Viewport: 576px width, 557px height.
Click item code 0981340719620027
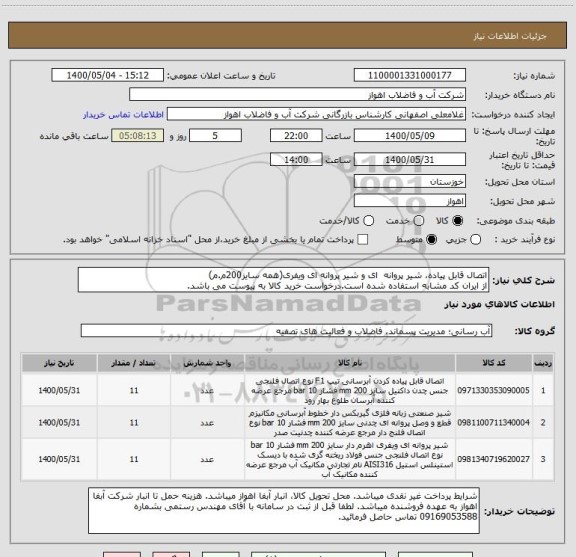coord(493,459)
